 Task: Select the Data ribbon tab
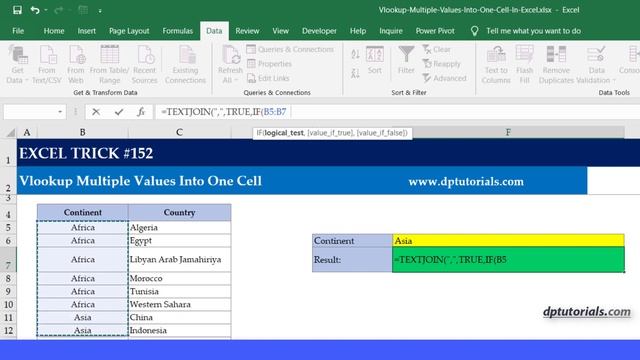[214, 31]
